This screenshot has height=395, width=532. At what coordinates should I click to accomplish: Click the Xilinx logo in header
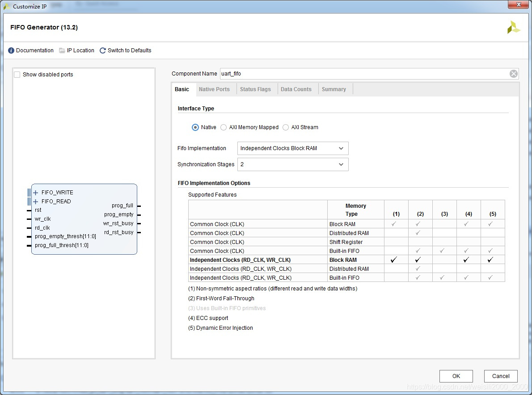tap(513, 27)
